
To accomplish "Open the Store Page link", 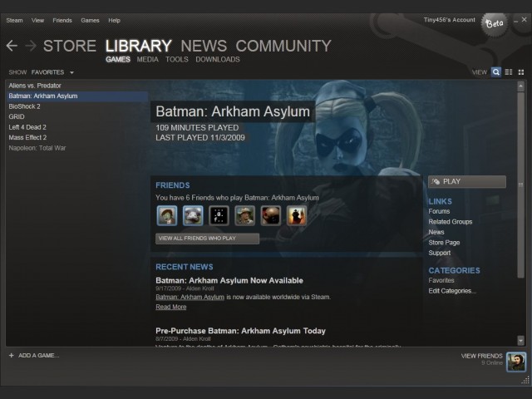I will (444, 243).
